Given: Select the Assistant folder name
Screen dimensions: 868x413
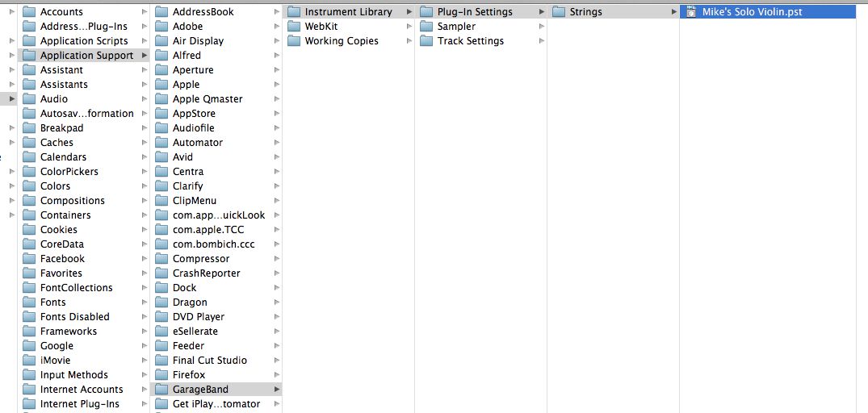Looking at the screenshot, I should pyautogui.click(x=61, y=69).
